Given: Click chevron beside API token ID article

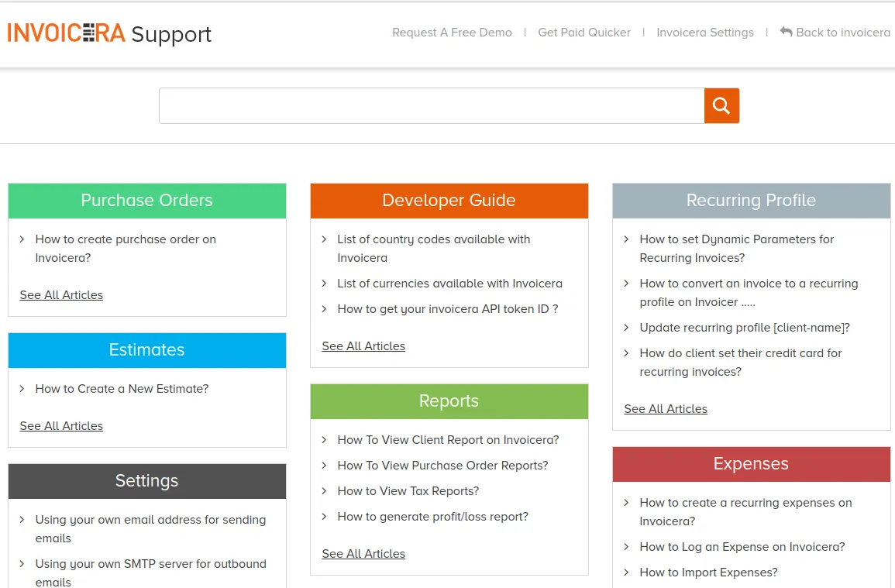Looking at the screenshot, I should [x=324, y=309].
